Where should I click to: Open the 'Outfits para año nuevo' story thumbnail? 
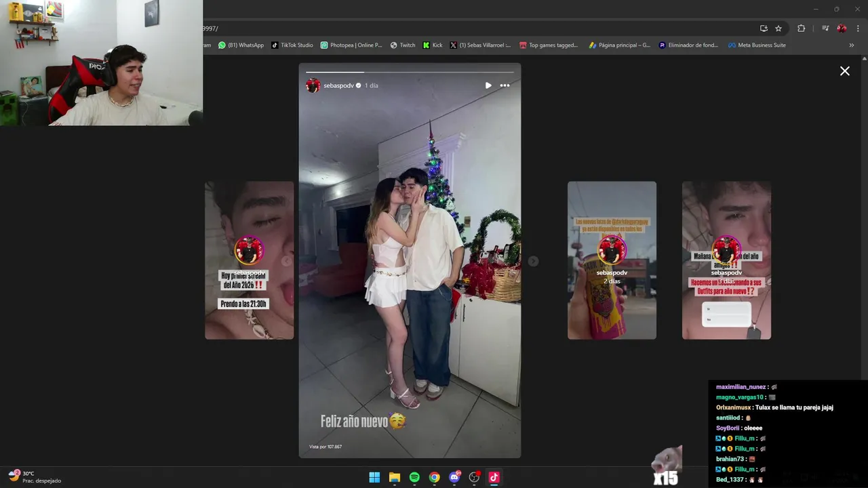click(x=726, y=260)
